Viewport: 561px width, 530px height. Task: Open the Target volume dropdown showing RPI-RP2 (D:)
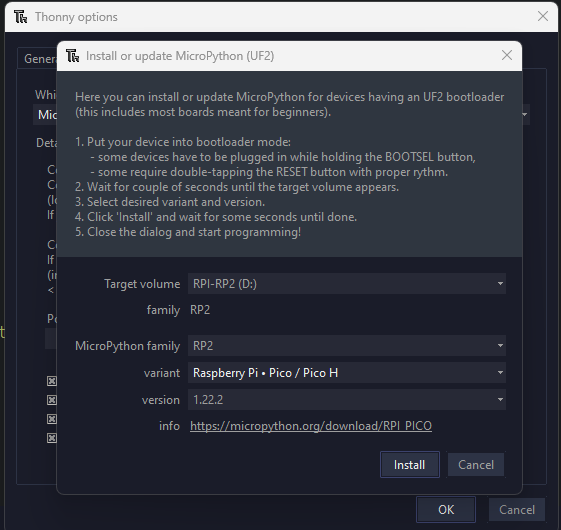347,284
